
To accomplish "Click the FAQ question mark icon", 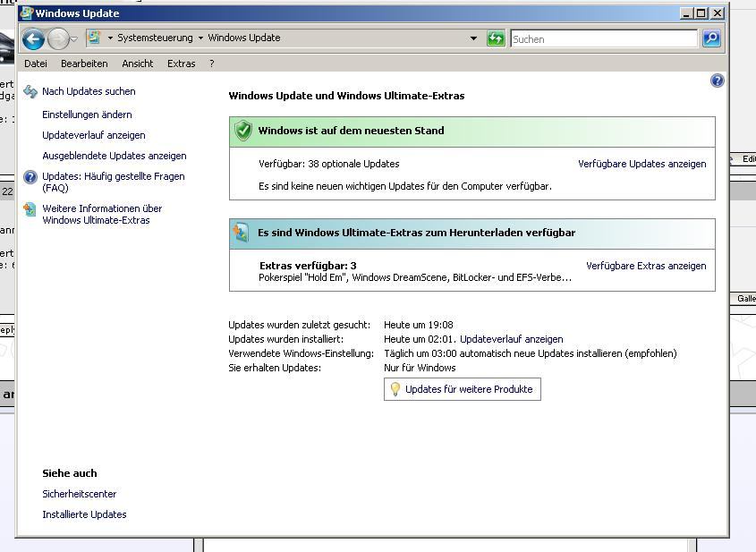I will [30, 177].
